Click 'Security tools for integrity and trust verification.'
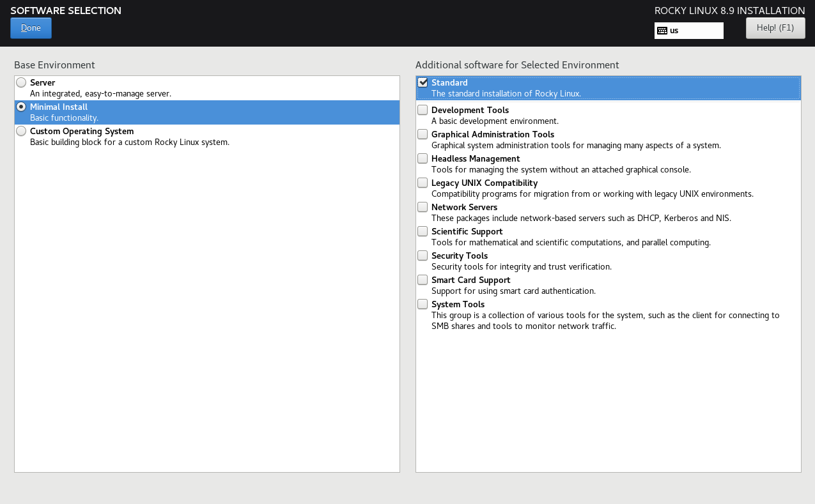Image resolution: width=815 pixels, height=504 pixels. [522, 267]
